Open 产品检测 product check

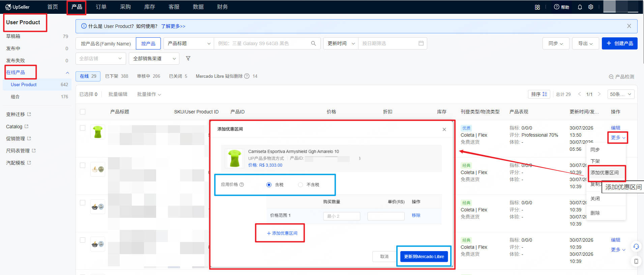[x=621, y=77]
